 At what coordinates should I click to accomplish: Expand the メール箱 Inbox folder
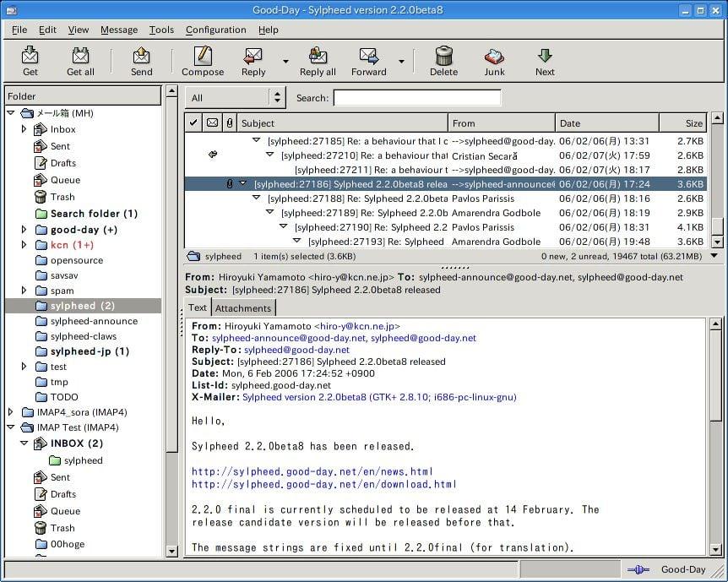point(24,129)
